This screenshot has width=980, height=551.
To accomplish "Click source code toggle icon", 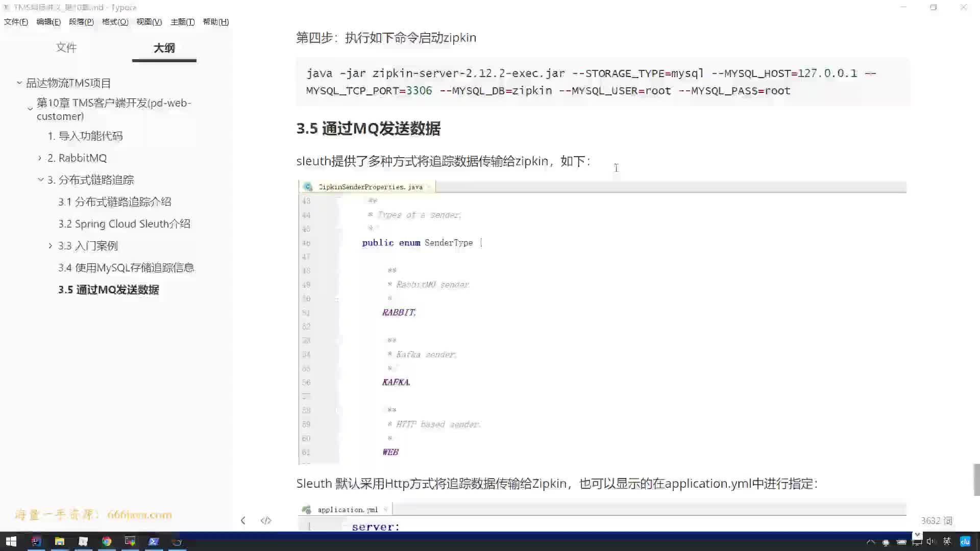I will (266, 520).
